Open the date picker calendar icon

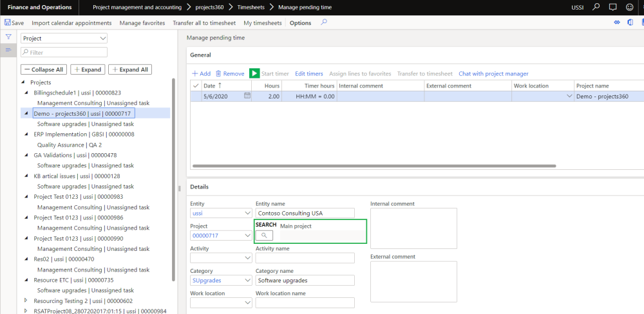pyautogui.click(x=247, y=96)
